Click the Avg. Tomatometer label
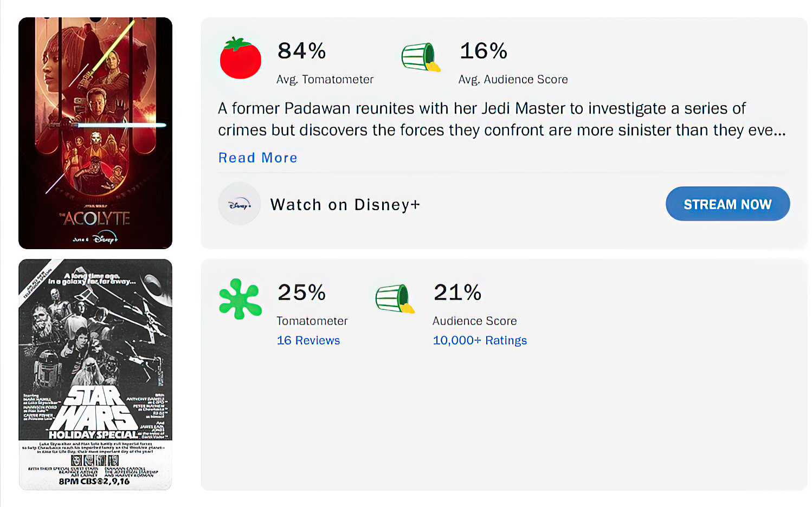The height and width of the screenshot is (507, 812). click(x=325, y=80)
